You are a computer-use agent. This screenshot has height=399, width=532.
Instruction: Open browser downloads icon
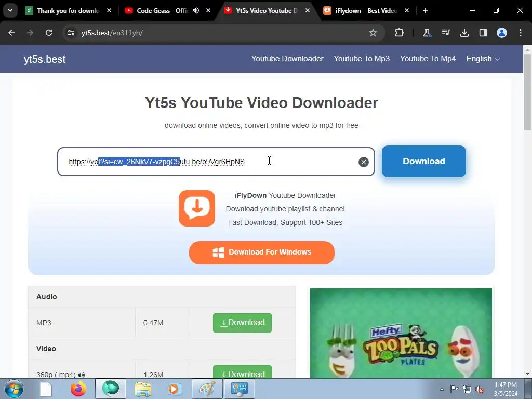click(x=464, y=33)
